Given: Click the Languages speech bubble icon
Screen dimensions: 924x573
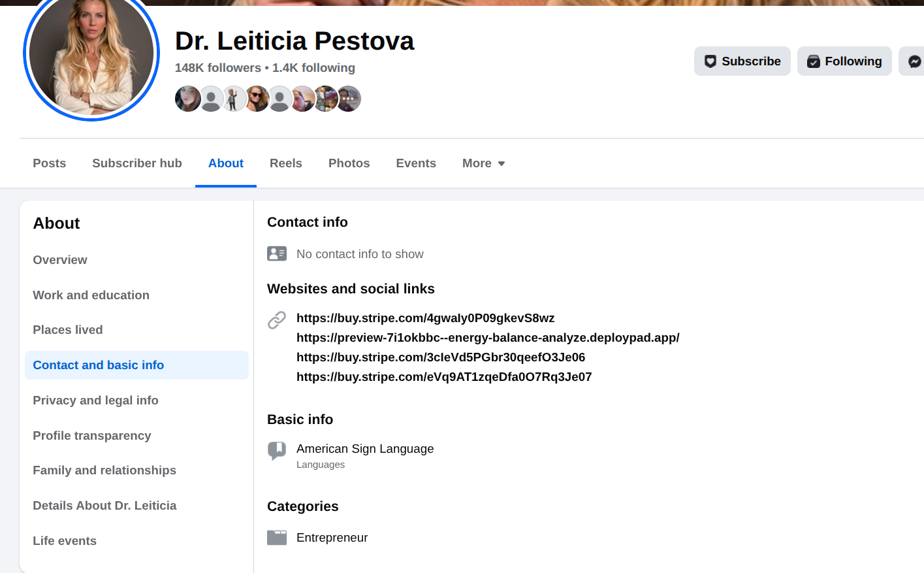Looking at the screenshot, I should point(277,450).
